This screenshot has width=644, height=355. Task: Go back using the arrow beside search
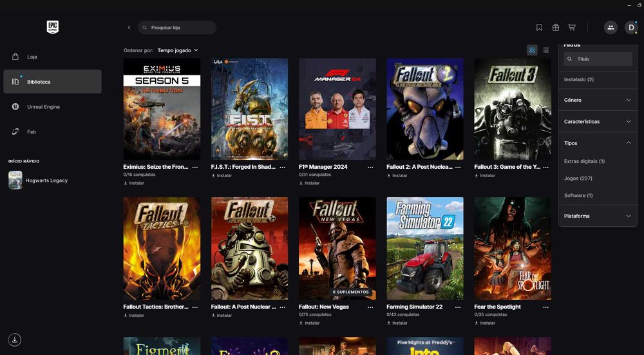(x=129, y=28)
